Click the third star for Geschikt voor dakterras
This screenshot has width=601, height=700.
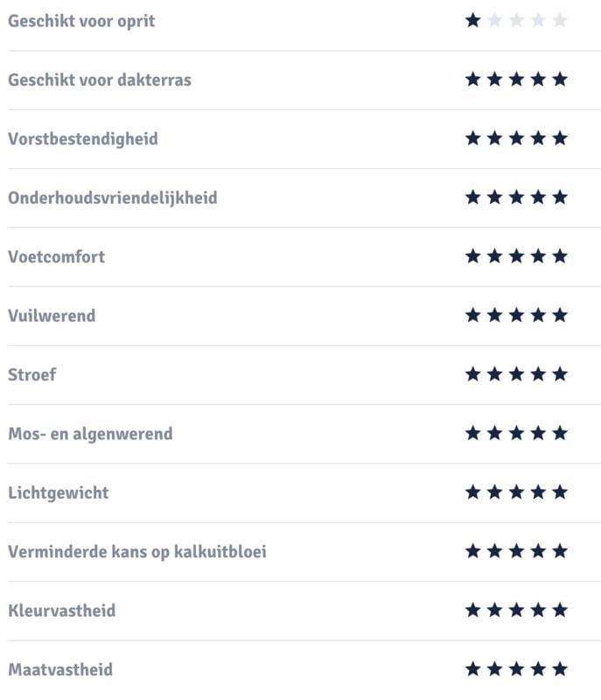click(516, 80)
